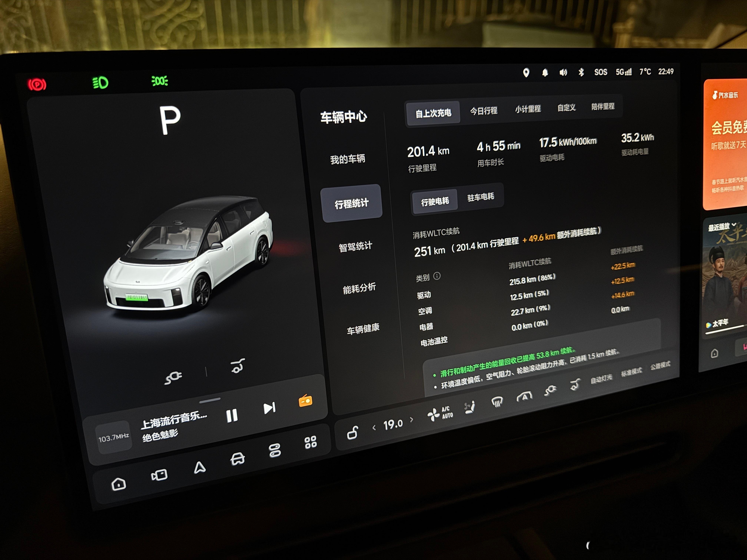This screenshot has width=747, height=560.
Task: Increase temperature with right chevron
Action: click(411, 420)
